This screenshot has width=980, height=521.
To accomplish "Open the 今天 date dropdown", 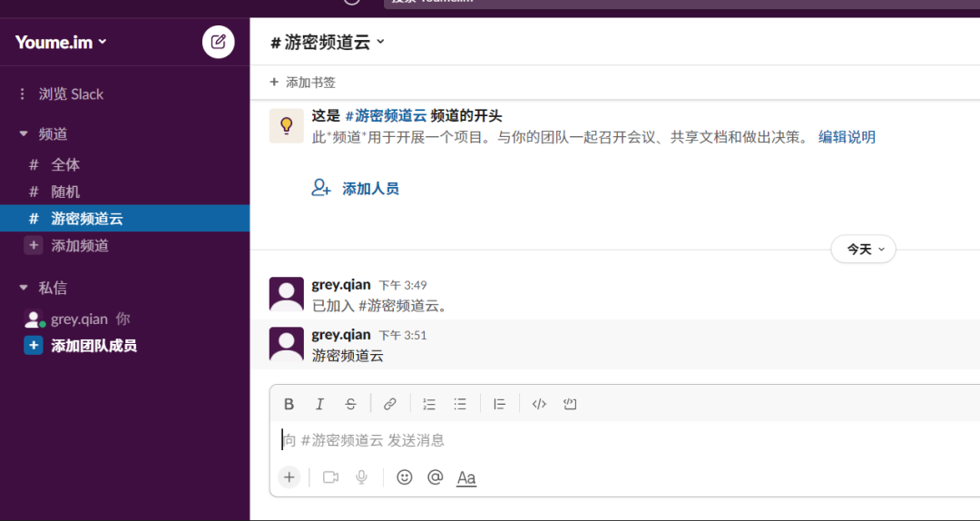I will (x=863, y=249).
